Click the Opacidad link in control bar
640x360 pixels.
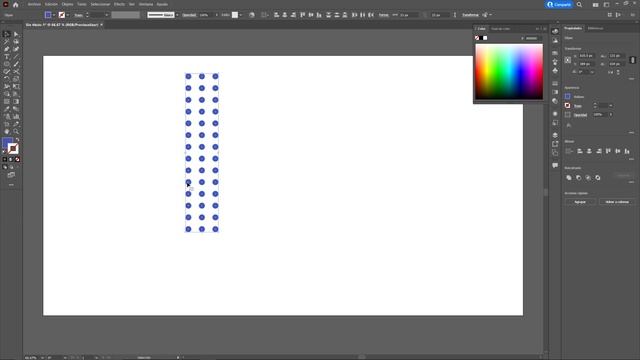pyautogui.click(x=189, y=15)
